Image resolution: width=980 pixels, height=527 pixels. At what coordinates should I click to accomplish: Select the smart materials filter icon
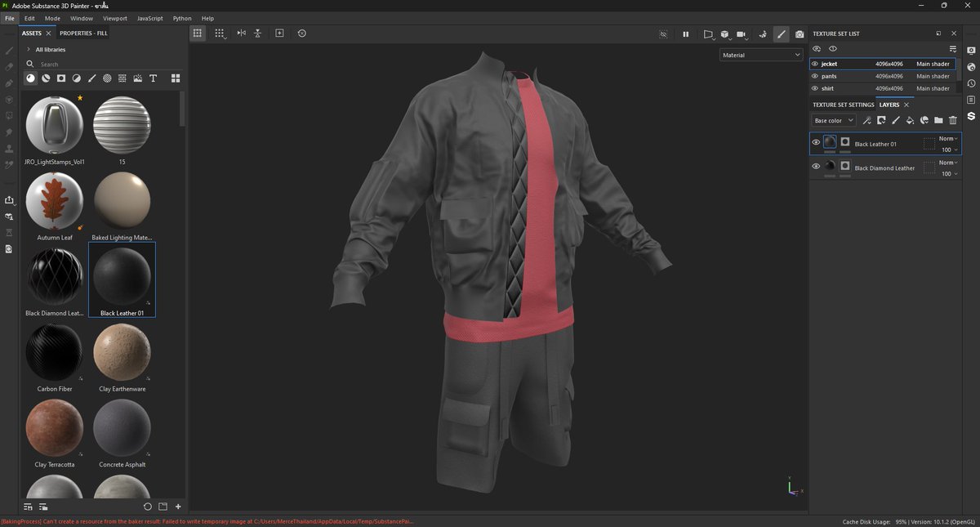click(46, 78)
